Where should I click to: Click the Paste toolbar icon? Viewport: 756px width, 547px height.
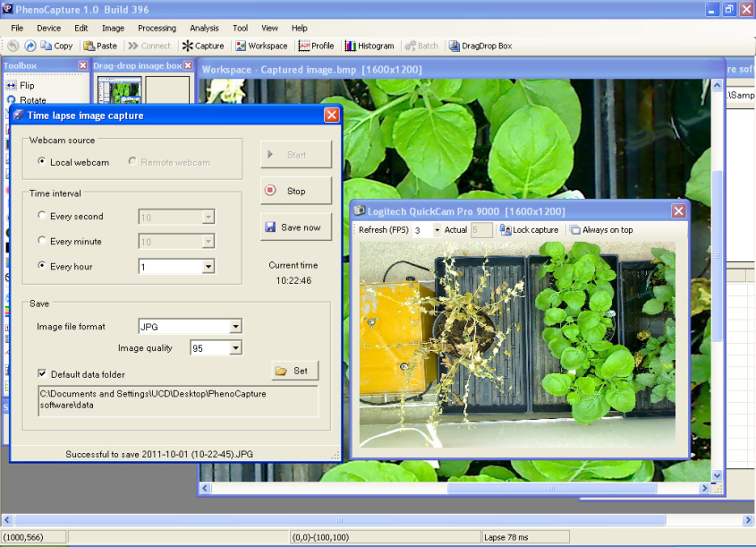[99, 46]
